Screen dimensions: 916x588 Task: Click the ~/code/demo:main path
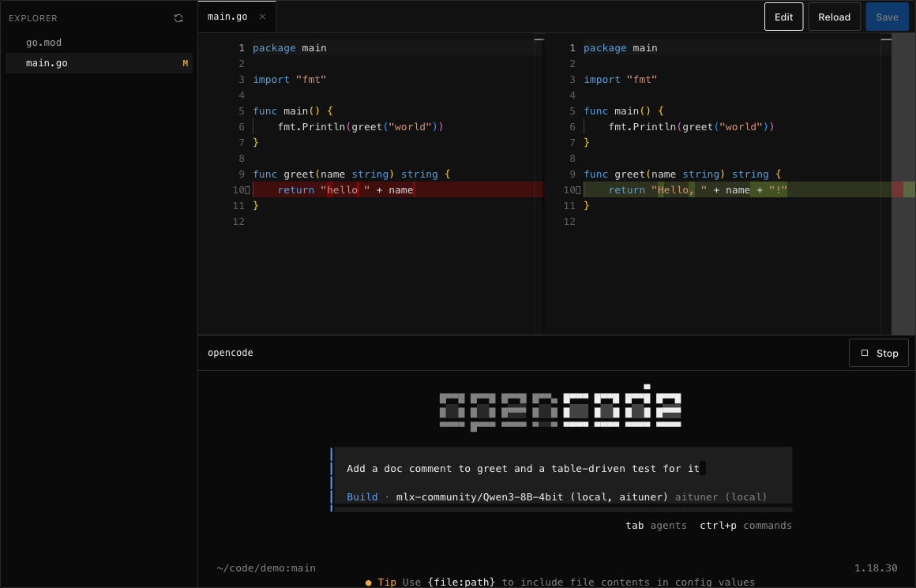pyautogui.click(x=266, y=568)
